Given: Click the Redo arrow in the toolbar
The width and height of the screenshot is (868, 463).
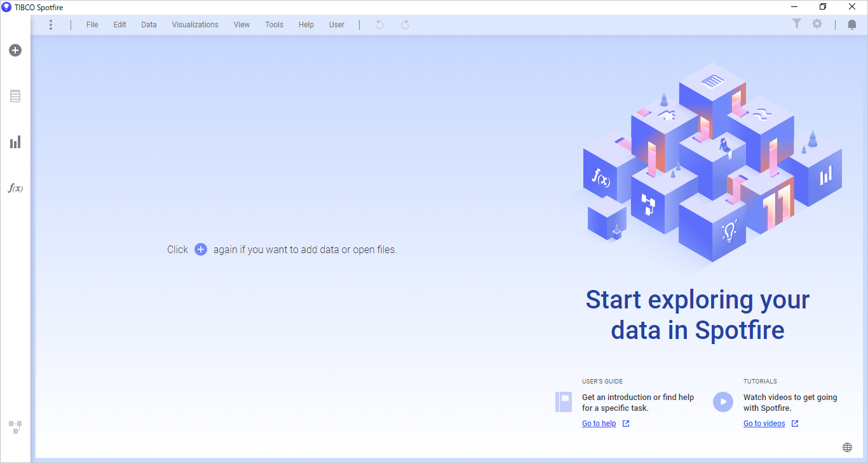Looking at the screenshot, I should point(405,25).
